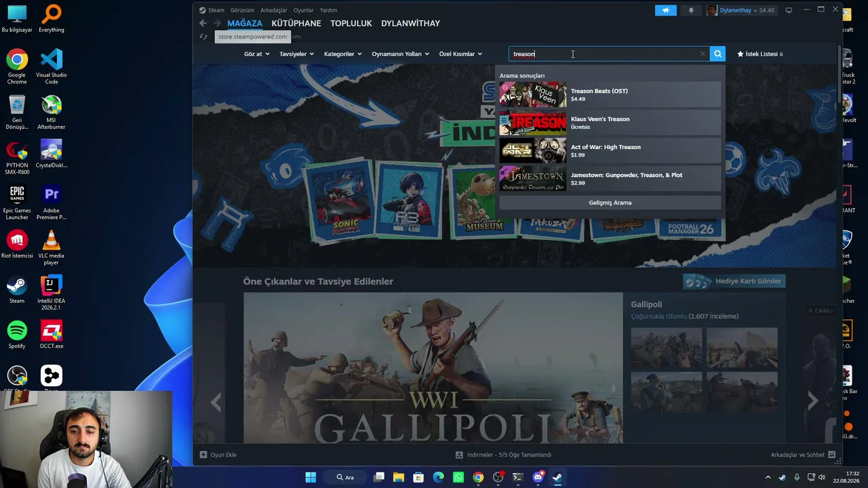The width and height of the screenshot is (868, 488).
Task: Open the İstek Listesi wishlist
Action: [759, 54]
